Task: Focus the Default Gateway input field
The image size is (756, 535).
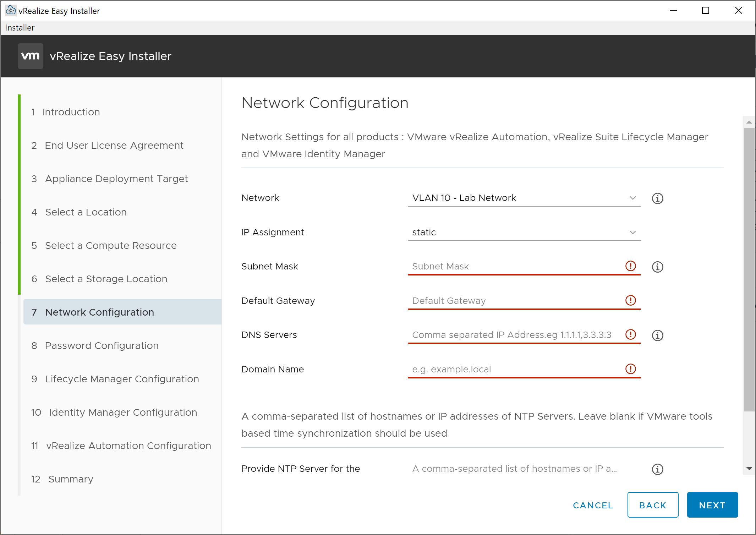Action: pyautogui.click(x=515, y=301)
